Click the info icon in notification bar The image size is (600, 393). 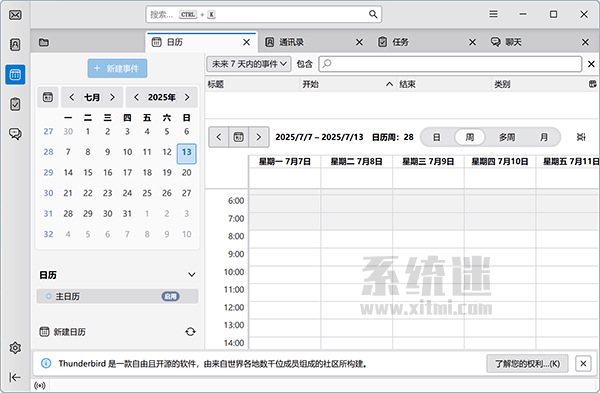(46, 363)
